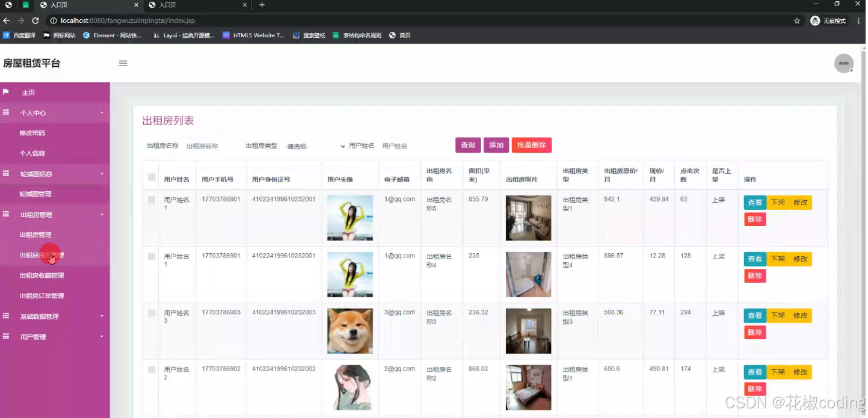
Task: Click the 添加 add button
Action: pos(496,145)
